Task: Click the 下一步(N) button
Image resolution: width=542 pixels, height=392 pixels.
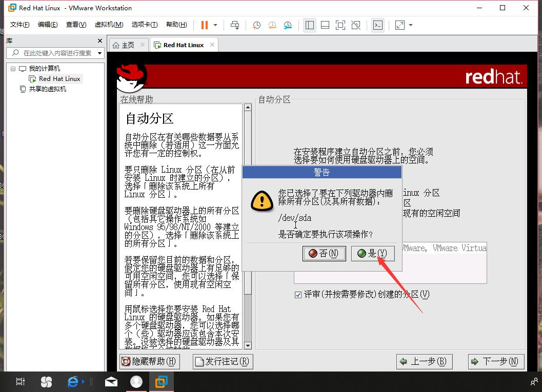Action: click(x=496, y=362)
